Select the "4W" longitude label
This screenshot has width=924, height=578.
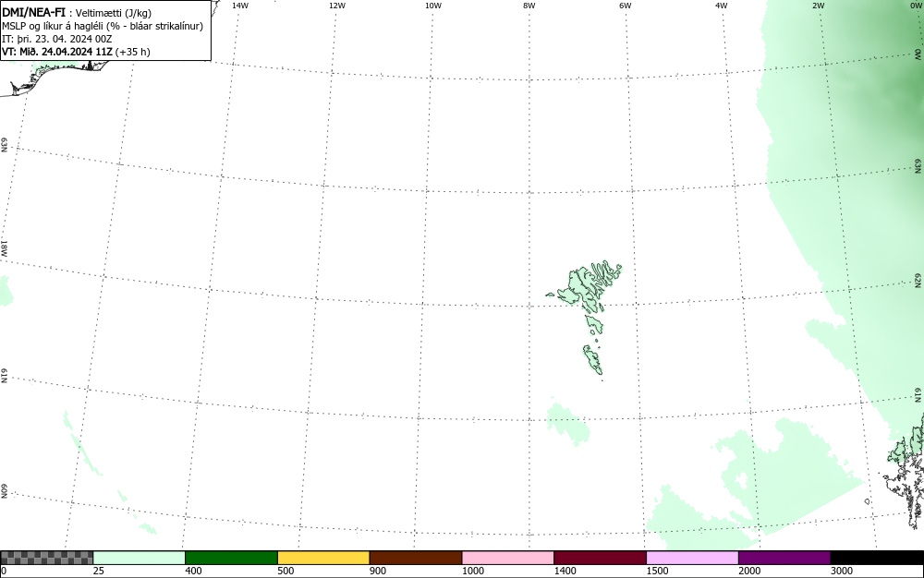tap(722, 6)
